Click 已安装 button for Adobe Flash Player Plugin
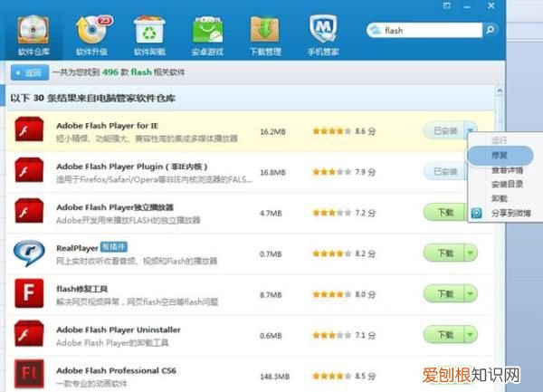 coord(444,172)
